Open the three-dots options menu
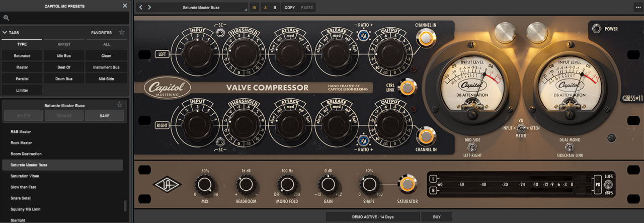The height and width of the screenshot is (223, 644). (638, 8)
